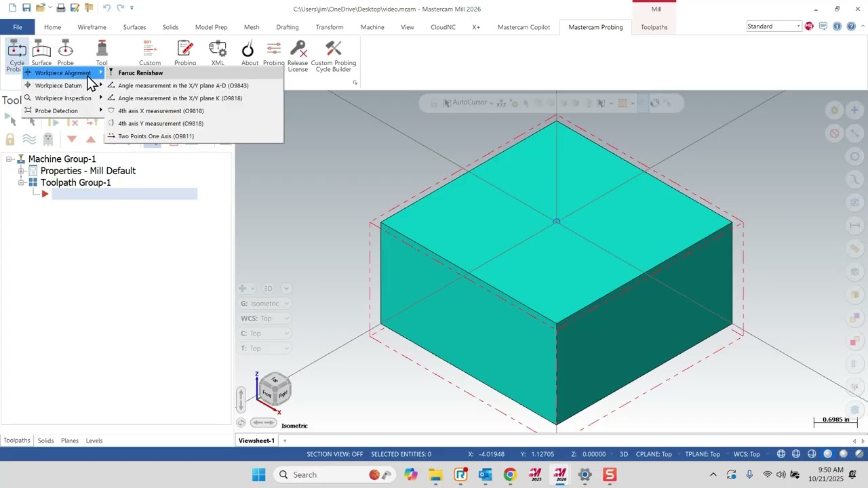Click the Probing clipboard ribbon icon

point(185,53)
